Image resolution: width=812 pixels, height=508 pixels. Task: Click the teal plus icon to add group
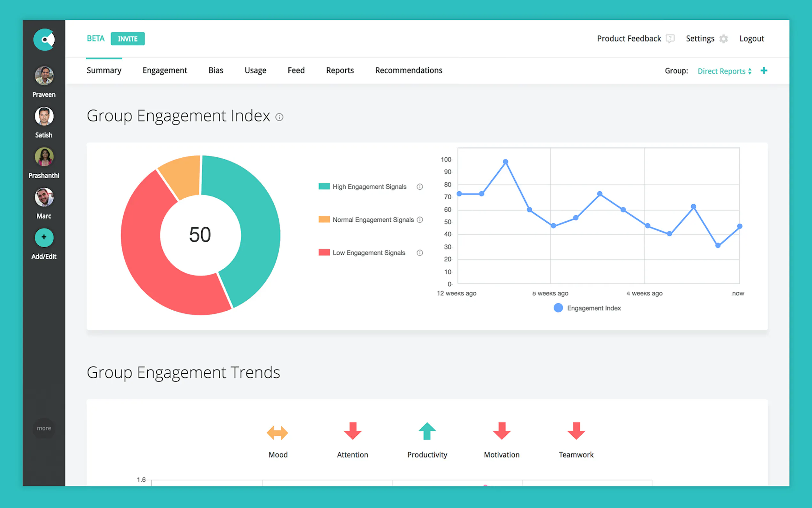point(764,71)
